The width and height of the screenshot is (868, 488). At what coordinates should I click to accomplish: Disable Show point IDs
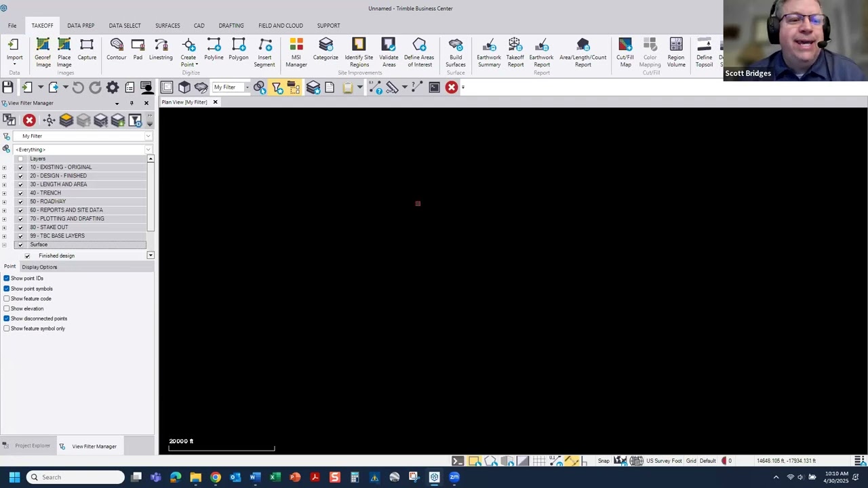click(x=7, y=279)
